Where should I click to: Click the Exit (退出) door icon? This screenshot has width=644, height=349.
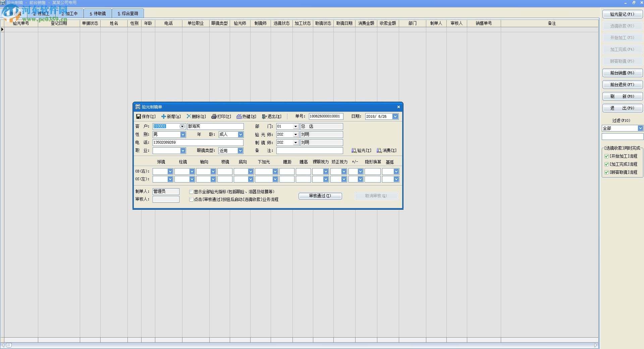[264, 116]
